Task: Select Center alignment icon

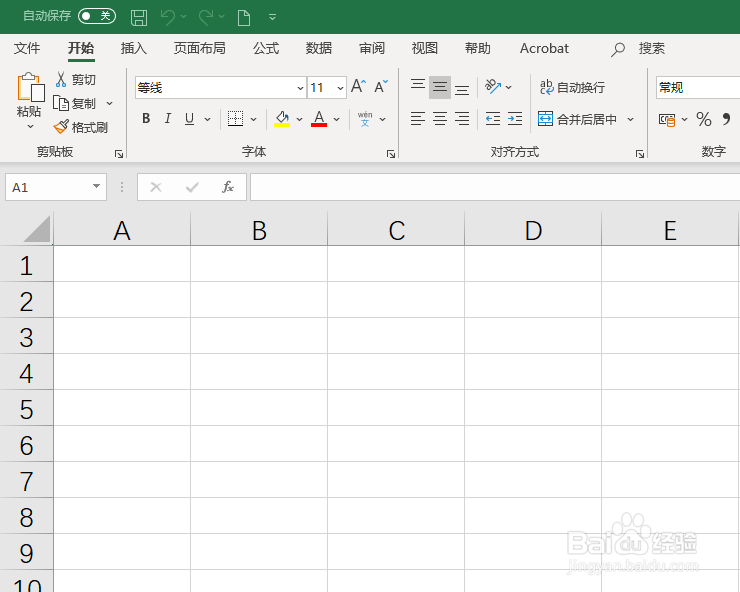Action: (440, 118)
